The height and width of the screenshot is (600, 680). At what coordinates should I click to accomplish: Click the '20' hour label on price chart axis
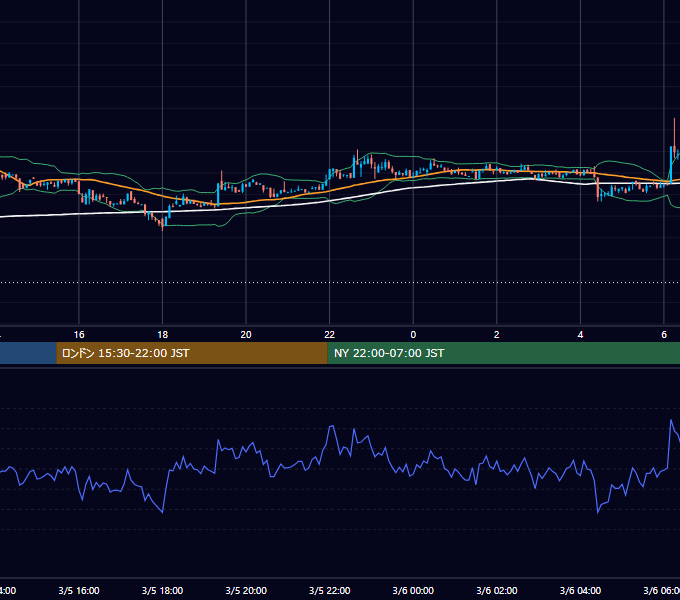(246, 334)
